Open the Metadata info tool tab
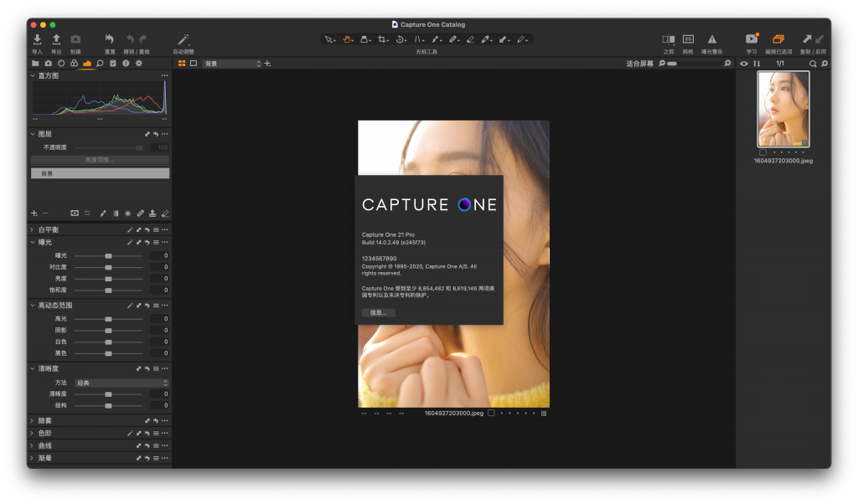Viewport: 858px width, 504px height. pyautogui.click(x=126, y=64)
